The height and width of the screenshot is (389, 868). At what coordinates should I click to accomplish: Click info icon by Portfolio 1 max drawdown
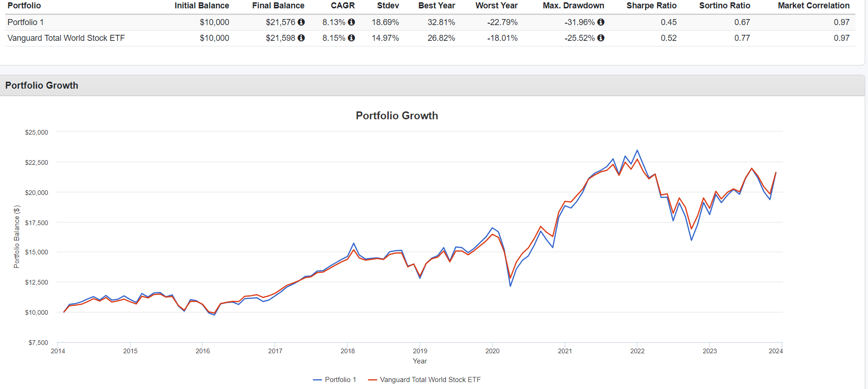tap(600, 22)
